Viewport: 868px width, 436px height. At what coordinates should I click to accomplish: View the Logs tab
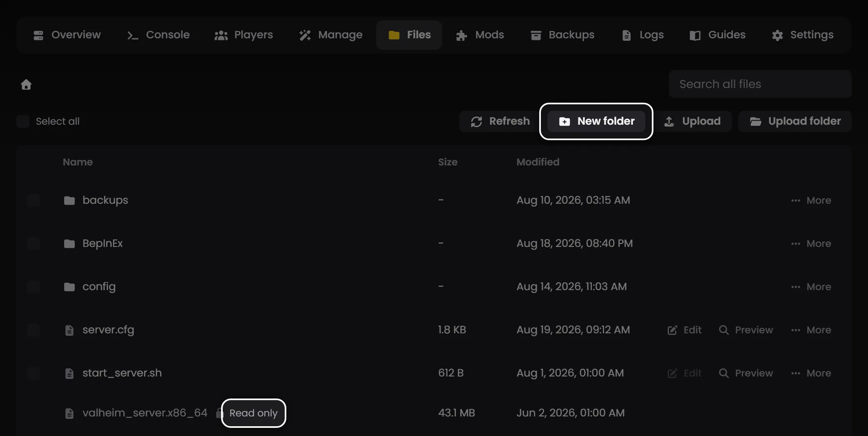pos(643,35)
